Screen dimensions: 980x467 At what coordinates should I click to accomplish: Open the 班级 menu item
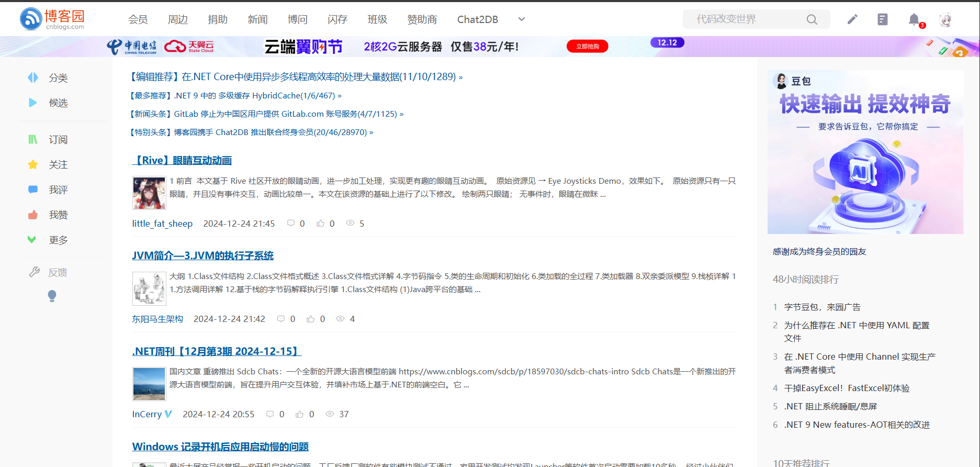click(x=377, y=19)
